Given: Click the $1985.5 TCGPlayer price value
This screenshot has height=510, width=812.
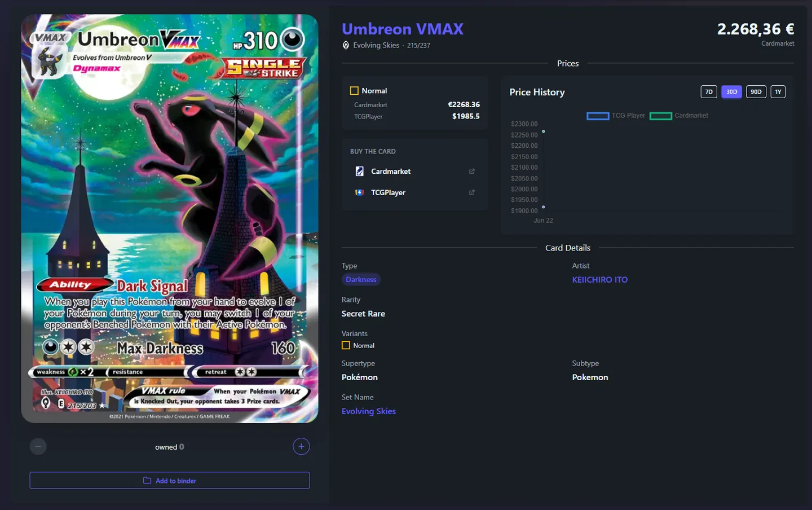Looking at the screenshot, I should (466, 116).
